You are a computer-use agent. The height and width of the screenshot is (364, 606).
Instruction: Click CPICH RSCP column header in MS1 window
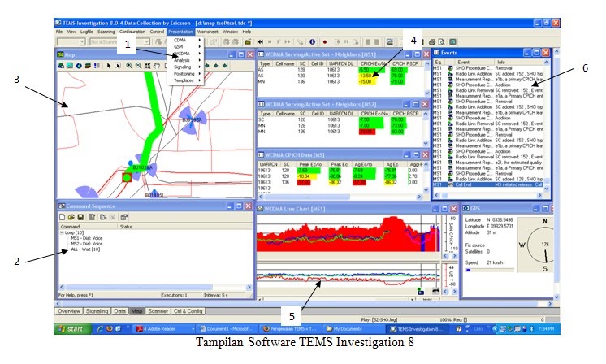(x=405, y=63)
